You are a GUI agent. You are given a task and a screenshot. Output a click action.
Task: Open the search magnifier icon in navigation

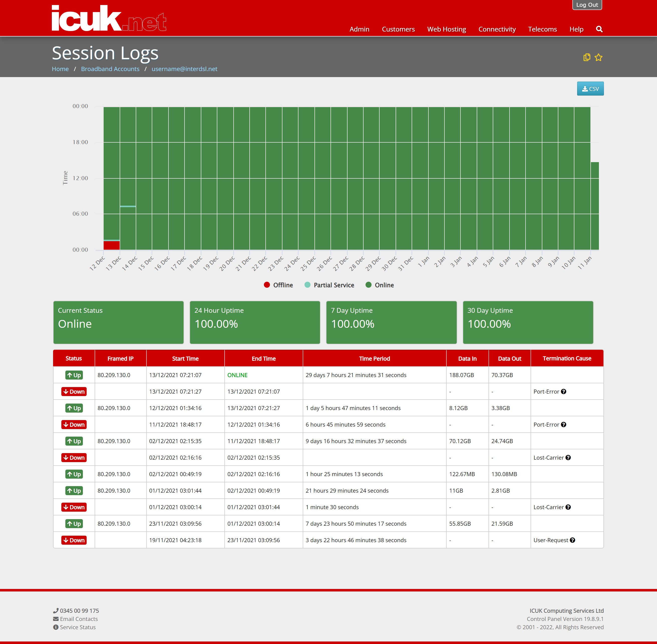[x=599, y=29]
